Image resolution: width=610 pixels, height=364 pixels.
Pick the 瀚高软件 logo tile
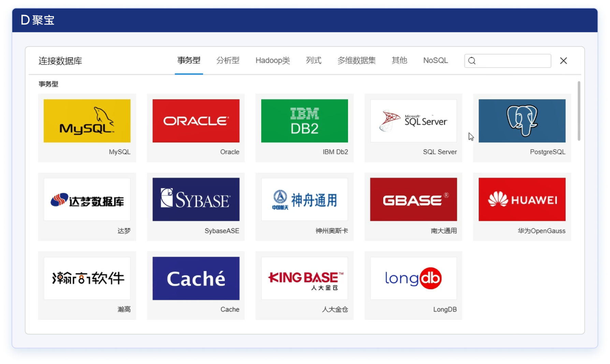pyautogui.click(x=87, y=278)
